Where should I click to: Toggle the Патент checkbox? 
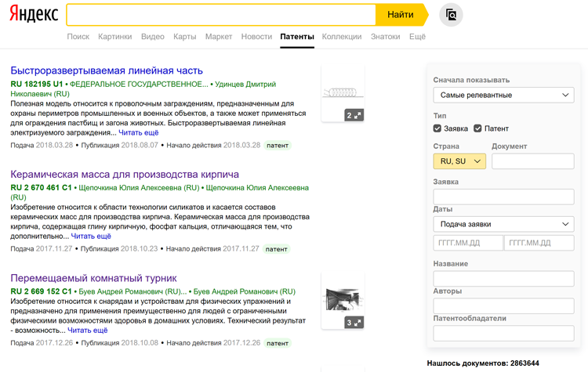point(477,128)
